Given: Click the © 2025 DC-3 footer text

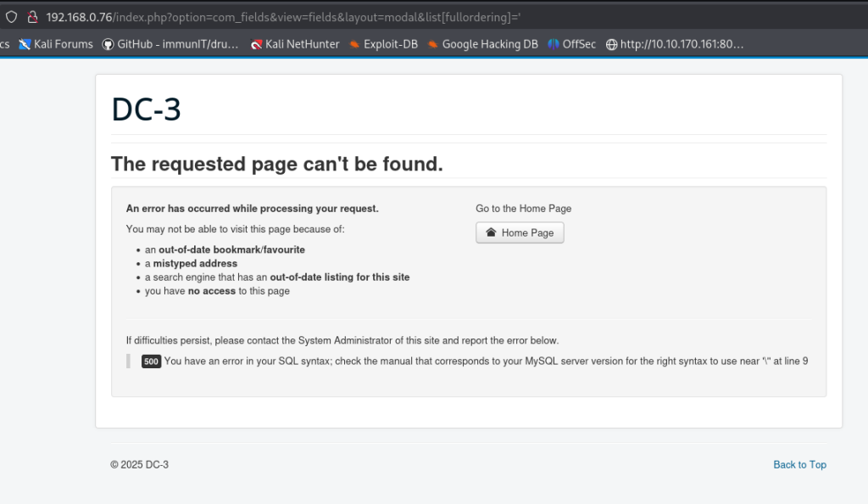Looking at the screenshot, I should (x=145, y=464).
